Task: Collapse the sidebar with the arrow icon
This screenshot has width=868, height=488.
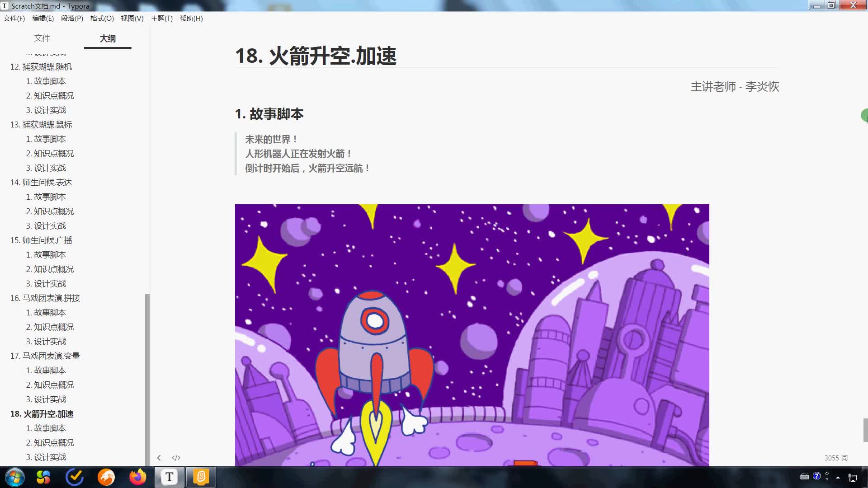Action: (x=159, y=458)
